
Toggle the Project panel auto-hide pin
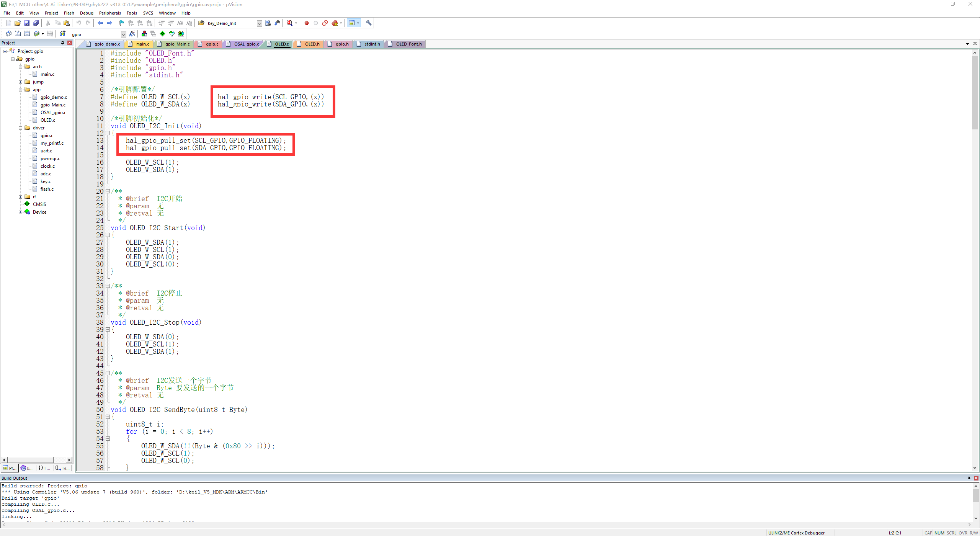[62, 43]
